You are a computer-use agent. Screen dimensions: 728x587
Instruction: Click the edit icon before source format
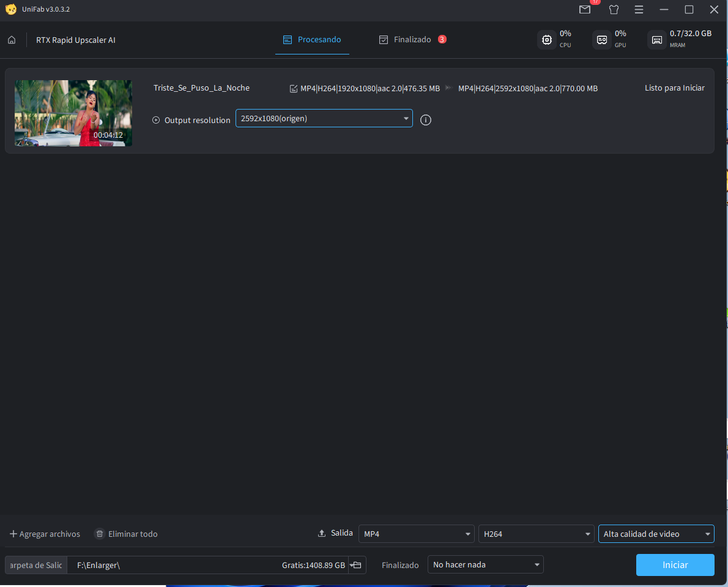[294, 88]
